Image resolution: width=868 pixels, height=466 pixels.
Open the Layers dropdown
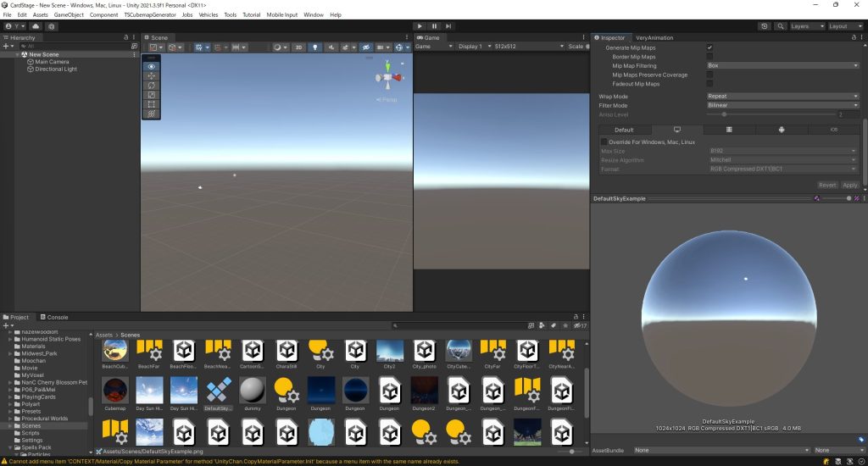[x=807, y=26]
